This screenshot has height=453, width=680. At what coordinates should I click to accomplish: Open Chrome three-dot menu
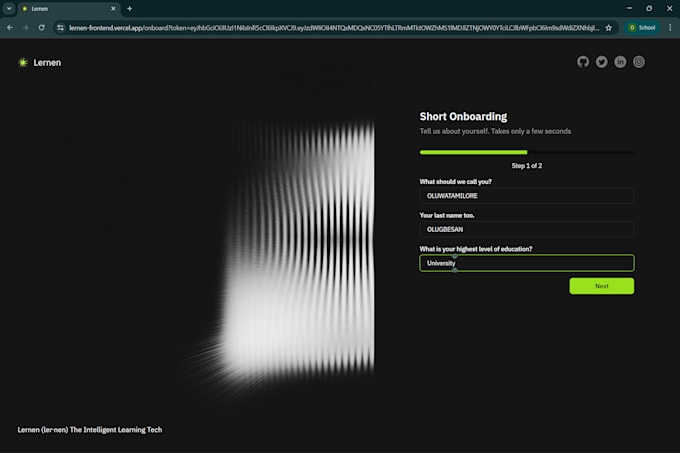click(670, 28)
